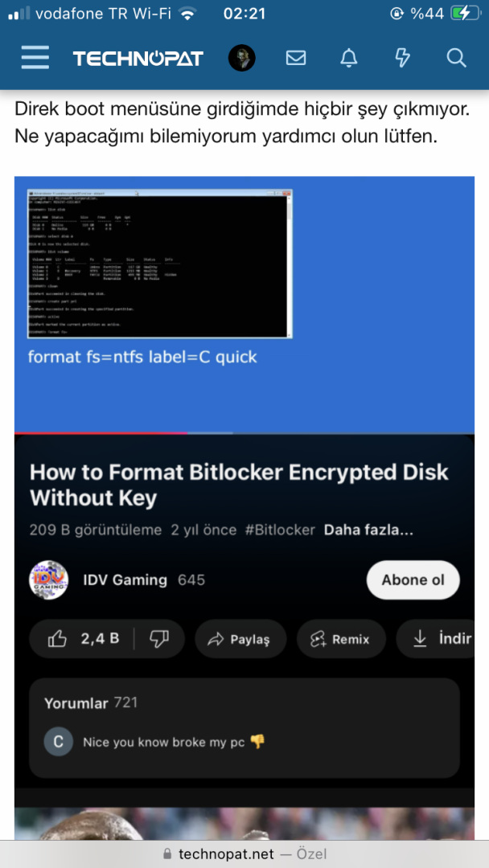This screenshot has width=489, height=868.
Task: Open the user profile avatar
Action: click(242, 58)
